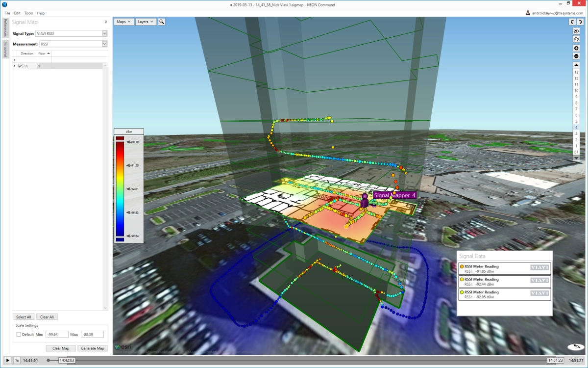Open the Tools menu
588x368 pixels.
pyautogui.click(x=28, y=13)
